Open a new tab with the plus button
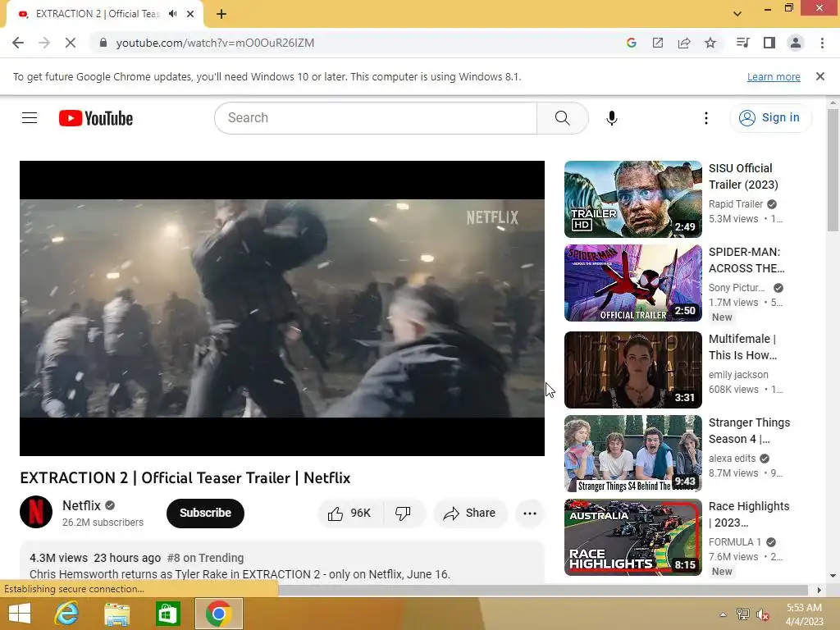The image size is (840, 630). (221, 14)
